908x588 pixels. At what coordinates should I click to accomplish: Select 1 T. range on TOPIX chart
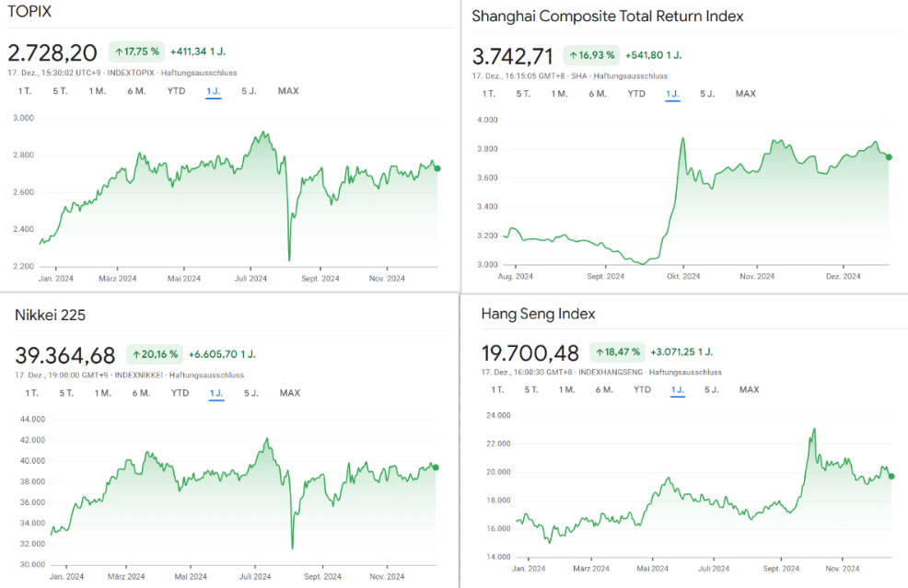tap(24, 91)
